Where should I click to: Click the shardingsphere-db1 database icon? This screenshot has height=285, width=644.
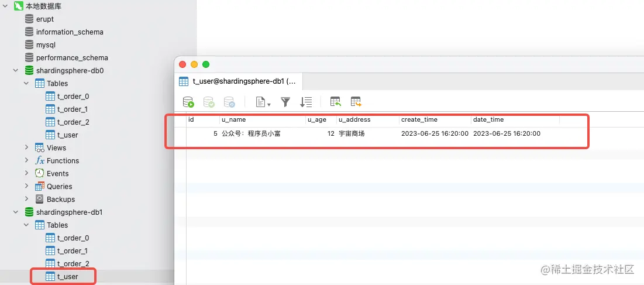(x=29, y=212)
